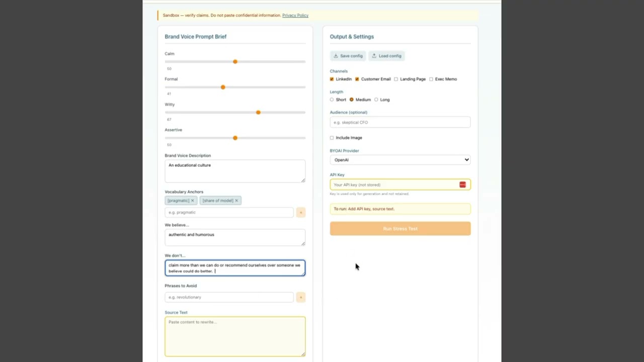Click the Formal slider handle
The width and height of the screenshot is (644, 362).
click(x=223, y=87)
